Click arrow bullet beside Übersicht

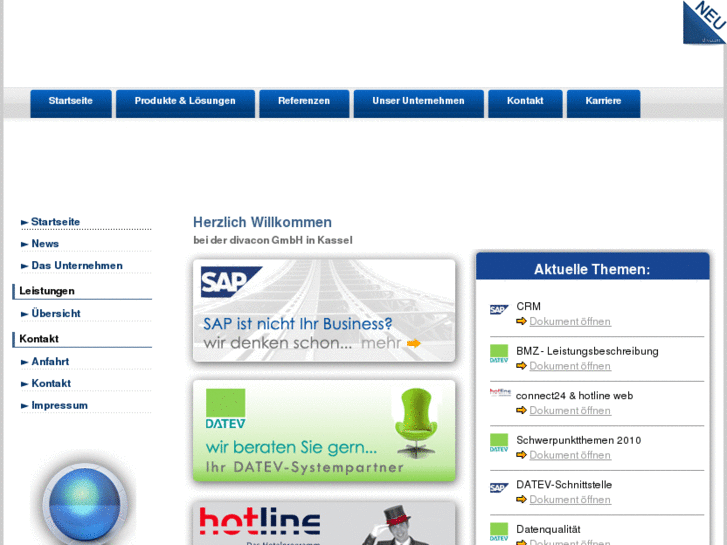pyautogui.click(x=25, y=314)
